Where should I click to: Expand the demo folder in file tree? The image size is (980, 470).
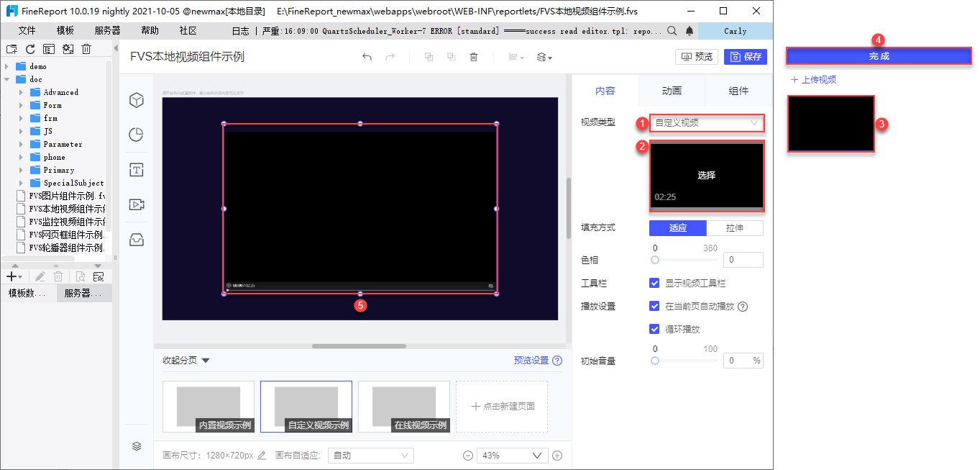[8, 66]
